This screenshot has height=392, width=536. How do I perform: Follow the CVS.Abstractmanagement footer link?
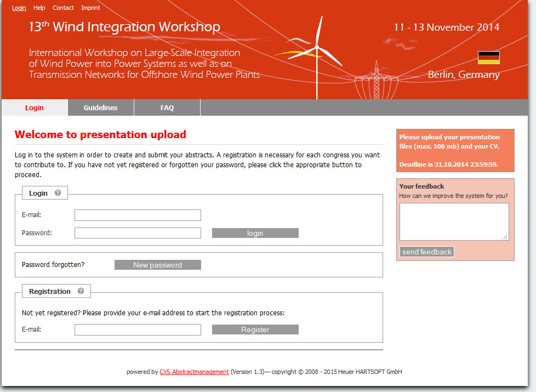[x=194, y=372]
